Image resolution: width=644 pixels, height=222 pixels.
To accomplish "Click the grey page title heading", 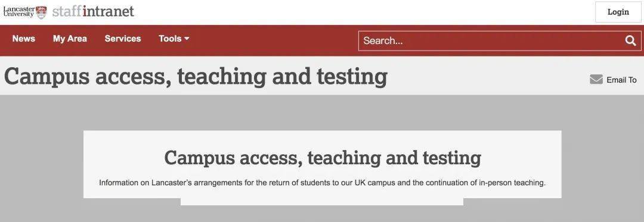I will [196, 76].
